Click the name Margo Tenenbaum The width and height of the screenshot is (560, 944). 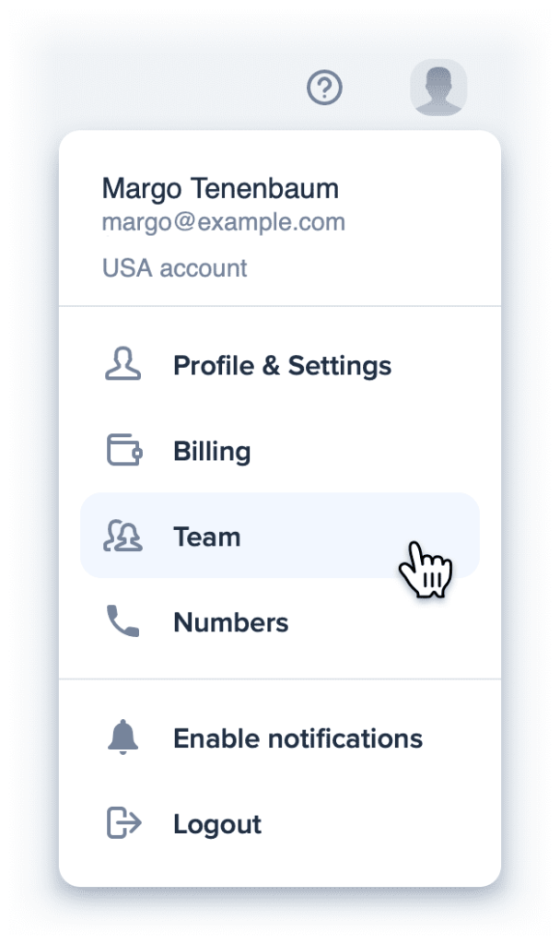[x=220, y=189]
